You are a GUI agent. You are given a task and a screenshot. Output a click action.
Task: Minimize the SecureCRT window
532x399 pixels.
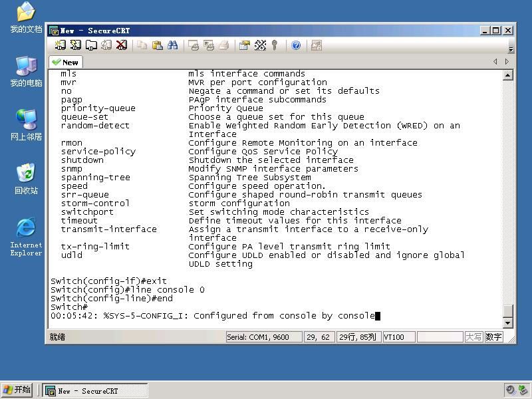(x=485, y=31)
